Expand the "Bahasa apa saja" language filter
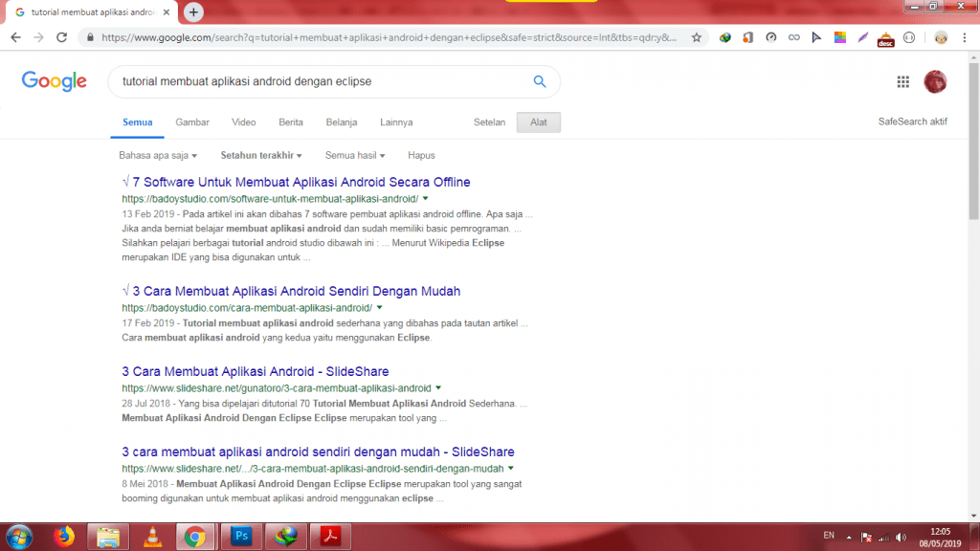 pyautogui.click(x=158, y=156)
